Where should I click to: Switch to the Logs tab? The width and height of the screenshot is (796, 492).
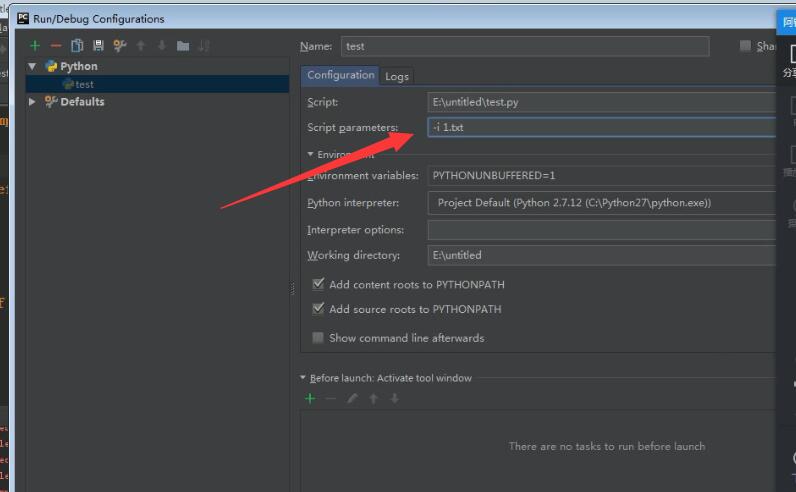[397, 76]
